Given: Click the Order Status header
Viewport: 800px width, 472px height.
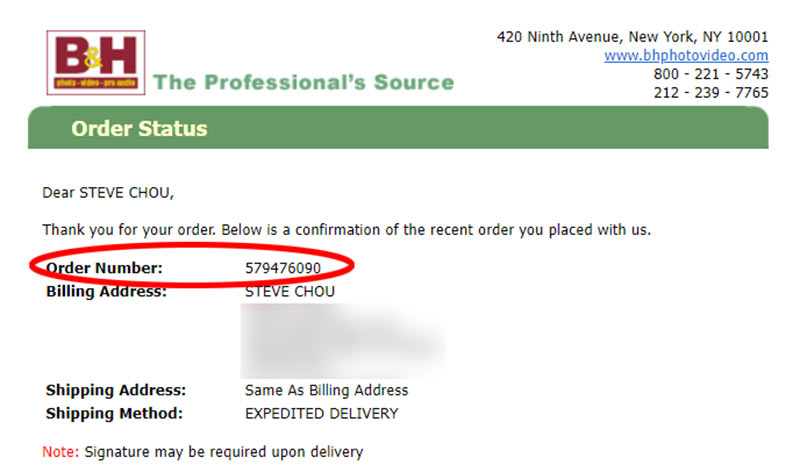Looking at the screenshot, I should [139, 129].
